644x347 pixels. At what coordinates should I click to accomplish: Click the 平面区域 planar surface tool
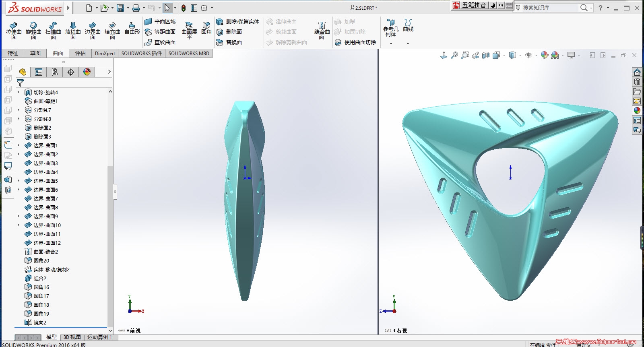point(160,21)
